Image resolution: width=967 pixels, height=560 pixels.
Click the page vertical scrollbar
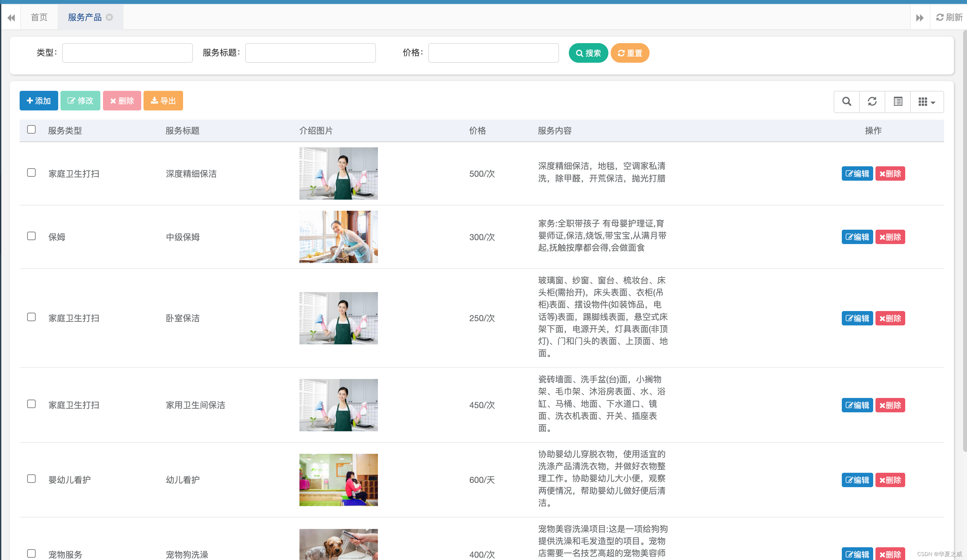[964, 241]
